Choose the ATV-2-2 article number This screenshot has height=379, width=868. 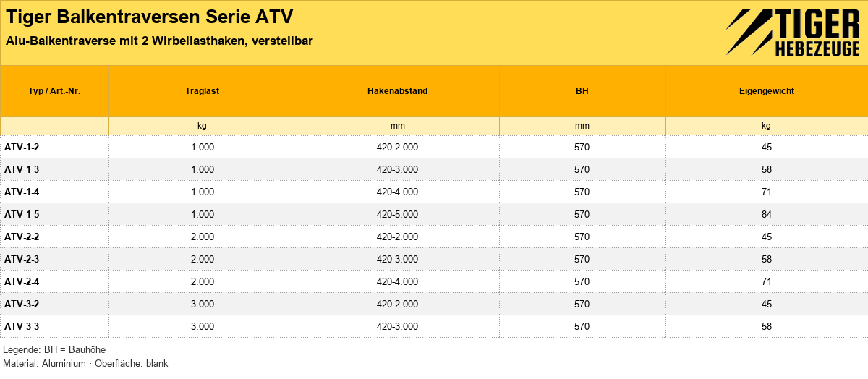click(x=22, y=237)
